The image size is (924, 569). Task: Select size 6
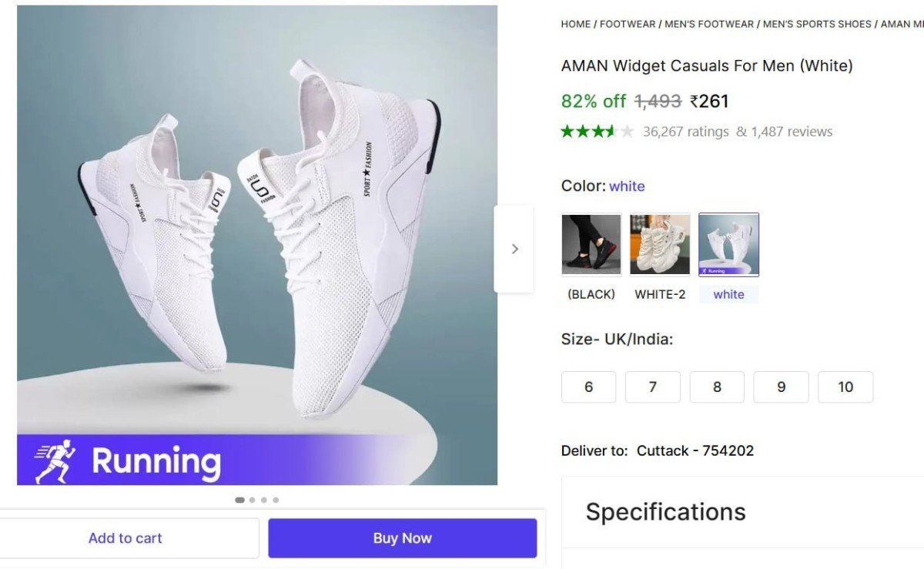pyautogui.click(x=588, y=387)
